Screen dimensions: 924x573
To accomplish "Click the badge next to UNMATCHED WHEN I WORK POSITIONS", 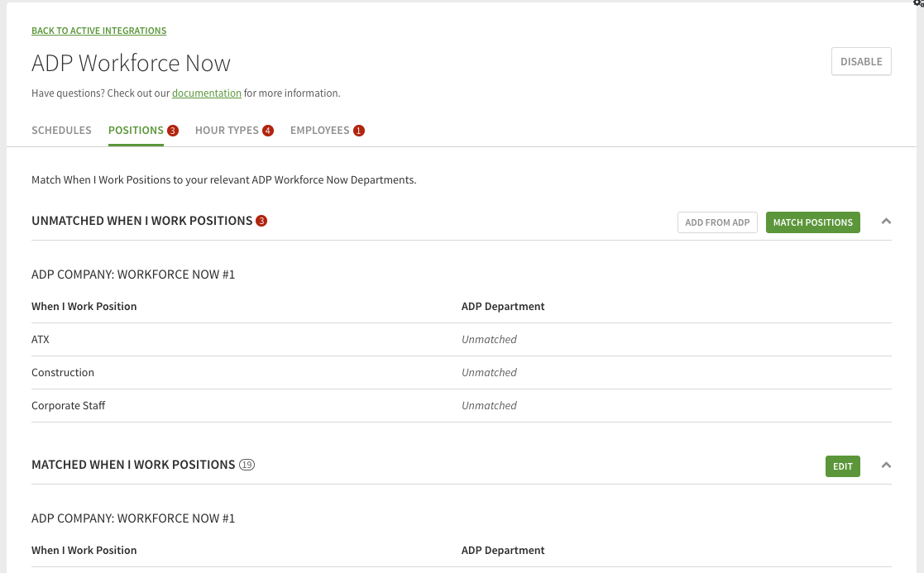I will point(262,220).
